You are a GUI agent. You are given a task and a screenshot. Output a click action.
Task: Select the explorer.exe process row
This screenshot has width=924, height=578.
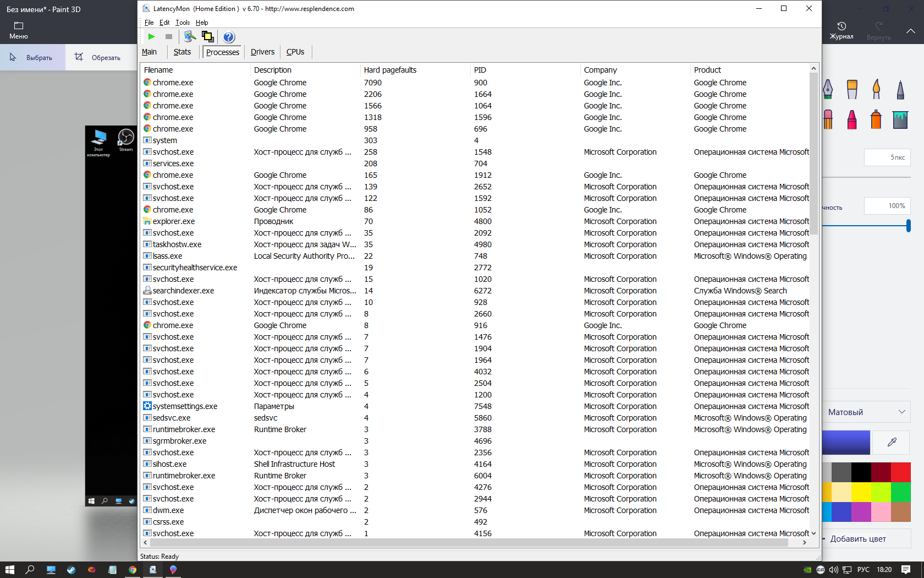(x=476, y=221)
